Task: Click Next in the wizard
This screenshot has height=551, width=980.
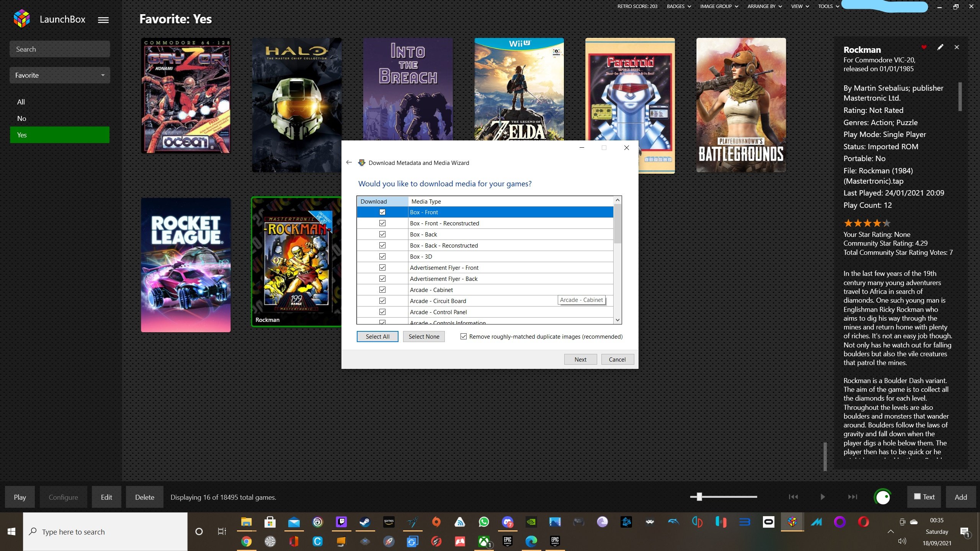Action: (x=580, y=359)
